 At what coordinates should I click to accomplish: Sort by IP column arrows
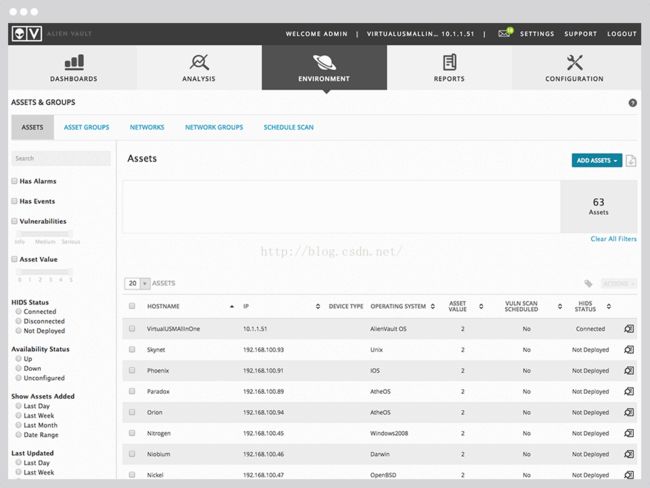click(x=318, y=306)
